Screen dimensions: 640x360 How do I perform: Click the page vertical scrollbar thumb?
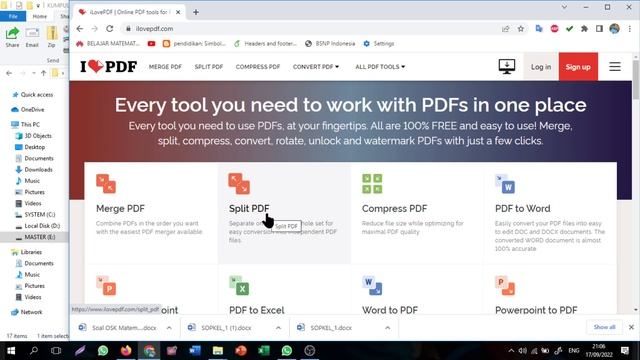[x=636, y=80]
